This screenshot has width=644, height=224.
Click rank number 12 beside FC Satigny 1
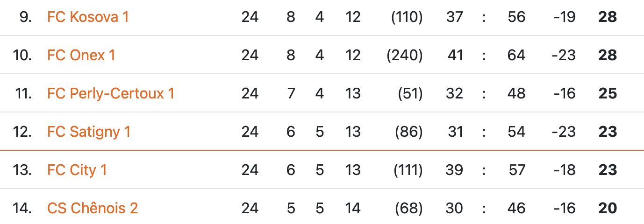click(x=22, y=132)
